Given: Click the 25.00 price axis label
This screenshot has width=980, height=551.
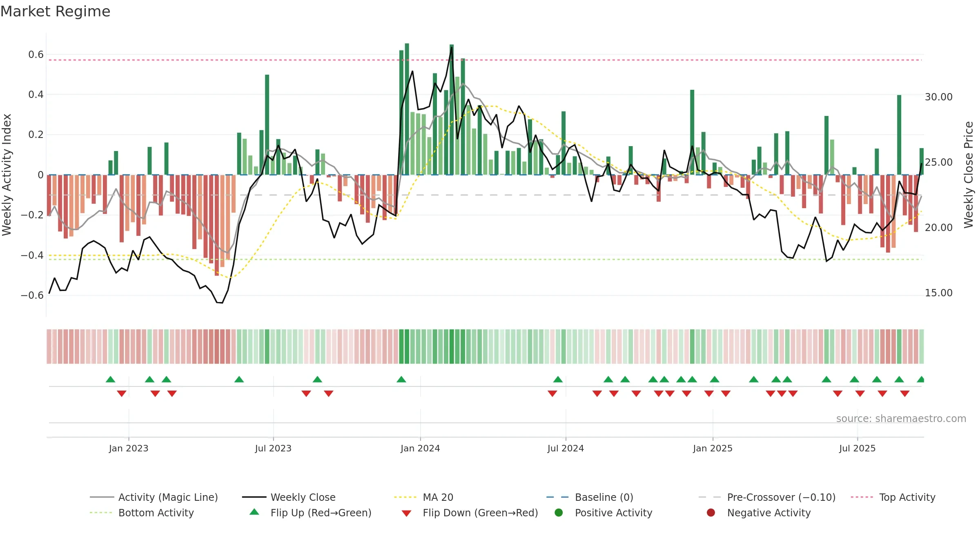Looking at the screenshot, I should [938, 162].
